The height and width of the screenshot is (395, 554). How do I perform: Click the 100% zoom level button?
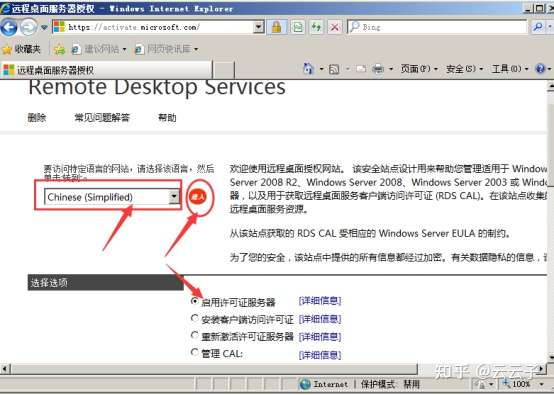pos(517,384)
